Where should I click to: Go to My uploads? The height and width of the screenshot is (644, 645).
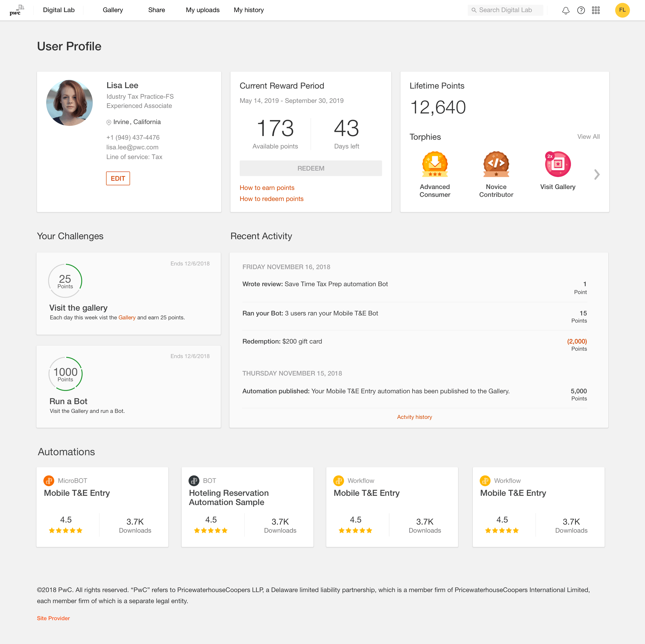tap(203, 10)
